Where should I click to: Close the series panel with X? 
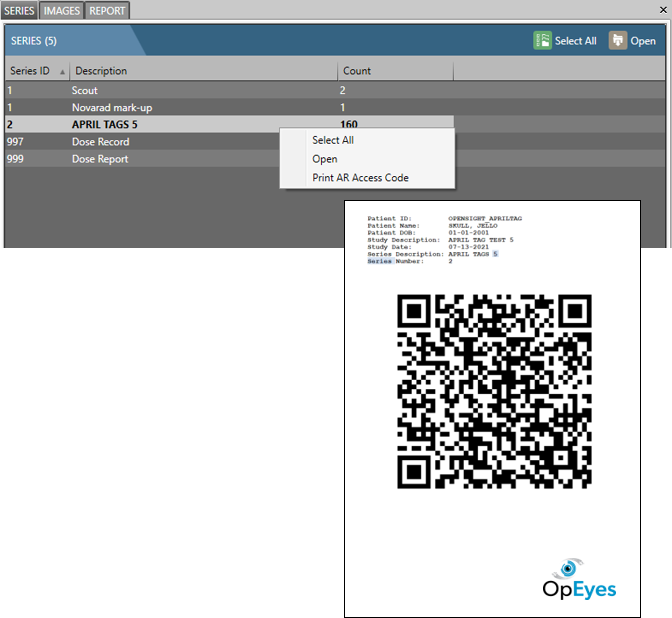[x=663, y=10]
